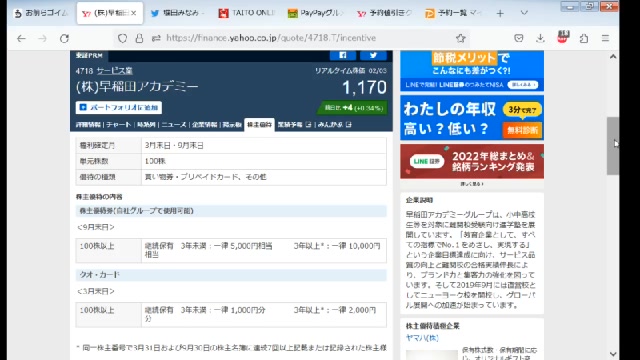Open the 2022年総まとめ ranking banner
The height and width of the screenshot is (360, 640).
[x=472, y=161]
